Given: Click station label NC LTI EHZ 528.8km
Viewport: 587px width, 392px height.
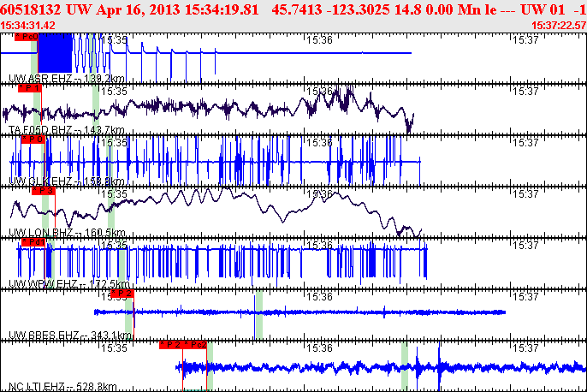Looking at the screenshot, I should [x=63, y=386].
